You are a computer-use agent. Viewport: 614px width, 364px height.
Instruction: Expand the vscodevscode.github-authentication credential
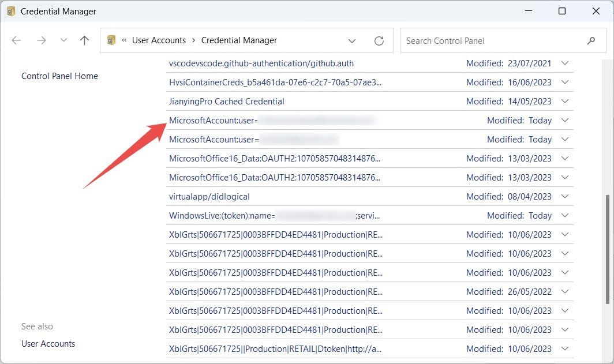565,63
